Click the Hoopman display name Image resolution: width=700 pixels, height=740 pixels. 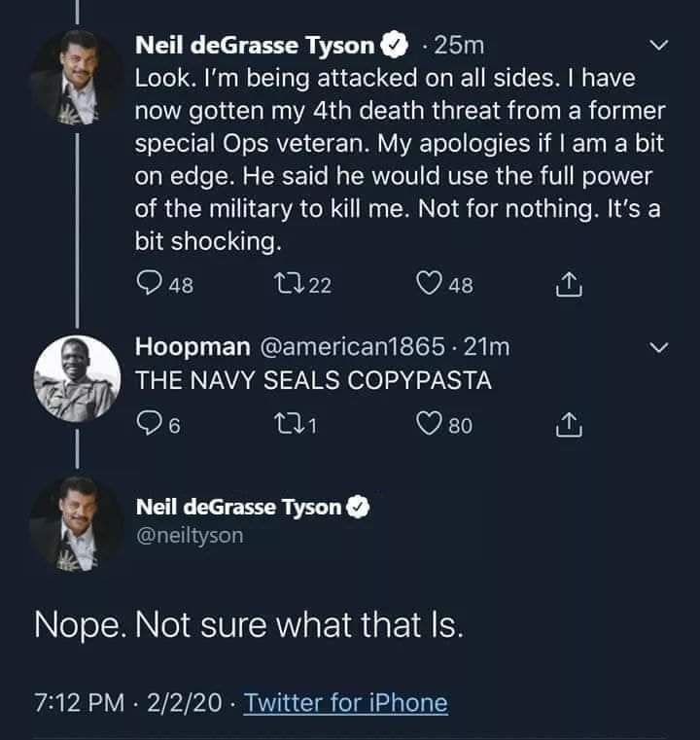click(192, 347)
